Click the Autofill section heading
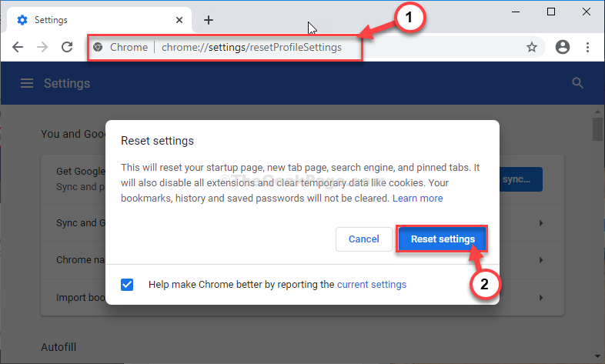The image size is (605, 364). (x=58, y=347)
